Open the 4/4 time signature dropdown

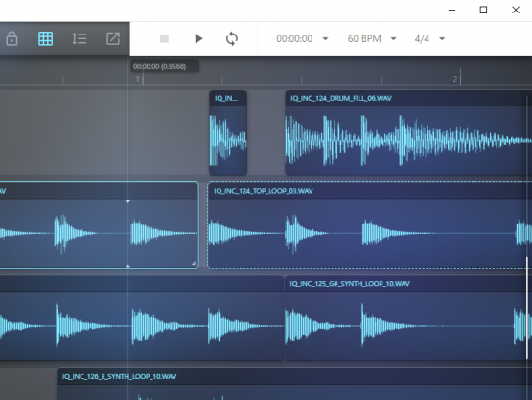tap(442, 38)
